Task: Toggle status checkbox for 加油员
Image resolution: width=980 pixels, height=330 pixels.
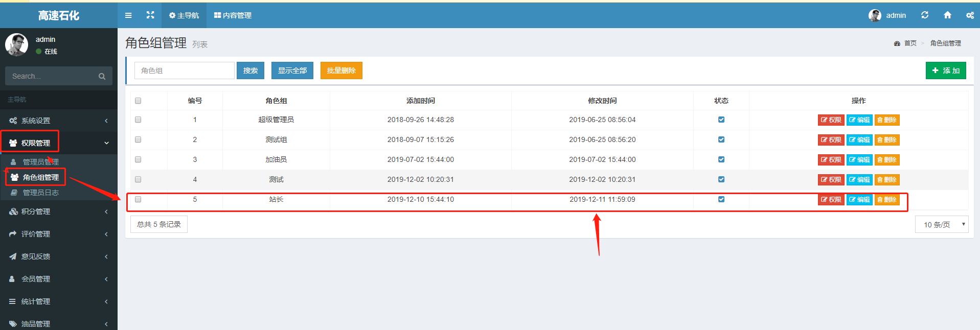Action: pos(721,159)
